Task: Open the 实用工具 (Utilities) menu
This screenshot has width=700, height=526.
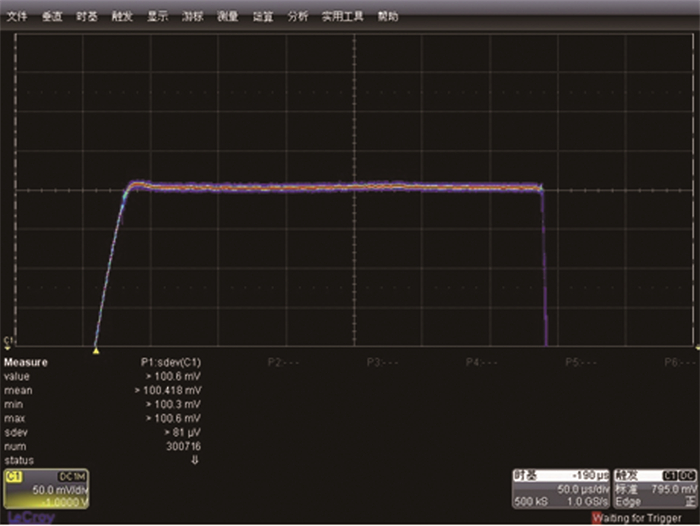Action: tap(339, 18)
